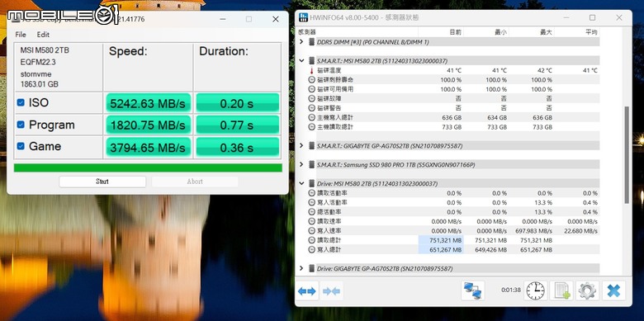
Task: Click the ISO duration result 0.20 s
Action: click(238, 103)
